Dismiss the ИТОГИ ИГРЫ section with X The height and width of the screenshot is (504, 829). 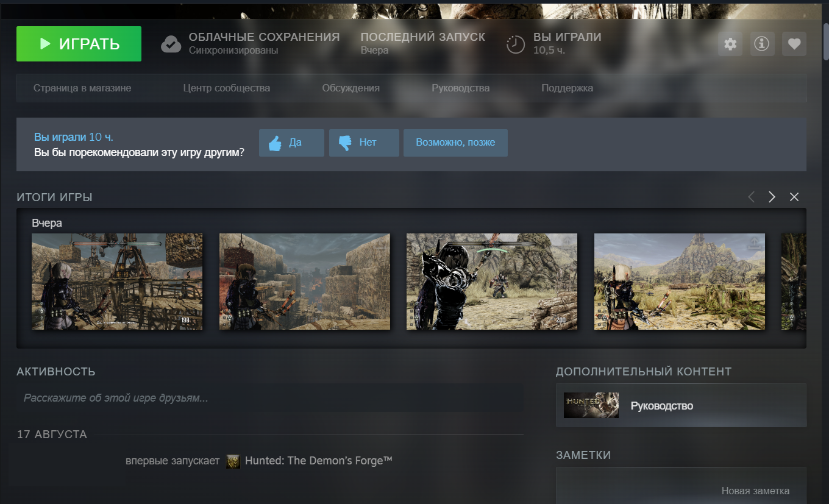coord(794,197)
